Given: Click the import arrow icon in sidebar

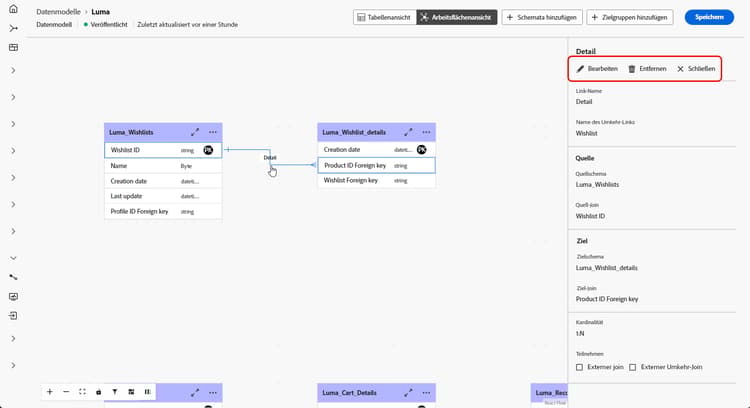Looking at the screenshot, I should click(x=13, y=316).
